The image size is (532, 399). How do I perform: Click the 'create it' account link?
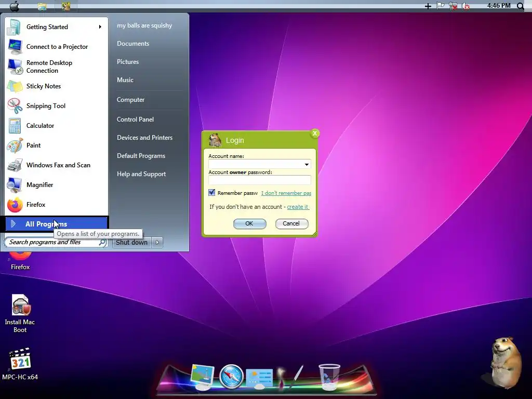(298, 207)
